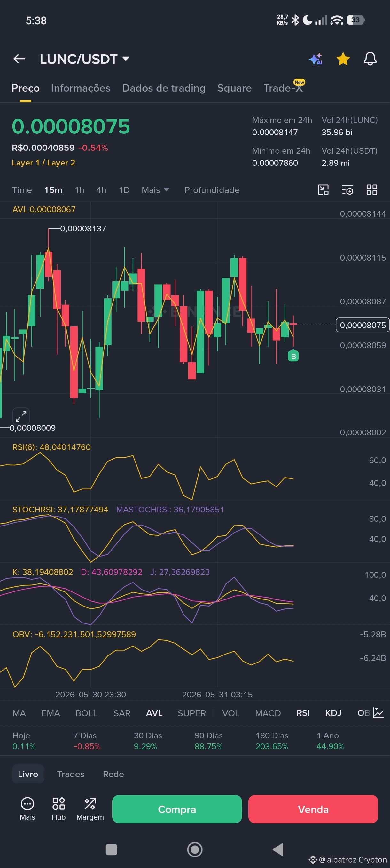This screenshot has height=868, width=390.
Task: Tap Android home circle button
Action: 195,849
